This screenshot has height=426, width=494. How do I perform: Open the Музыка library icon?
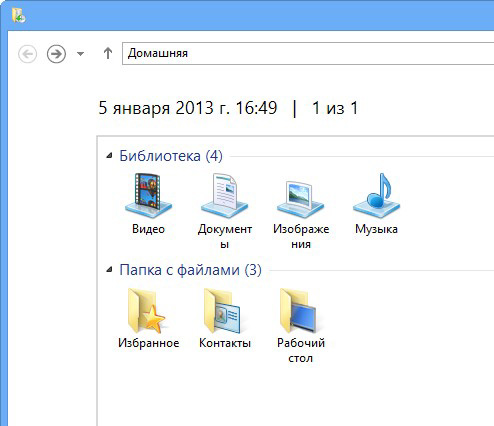[x=376, y=195]
